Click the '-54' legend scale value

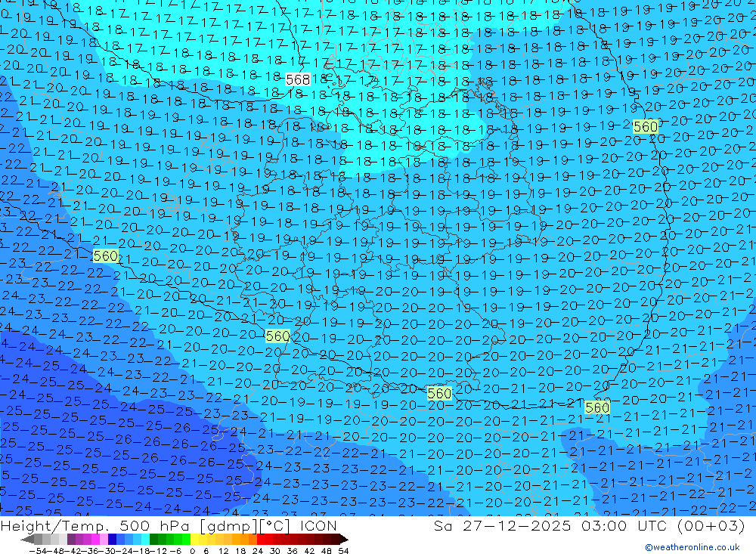(x=38, y=551)
